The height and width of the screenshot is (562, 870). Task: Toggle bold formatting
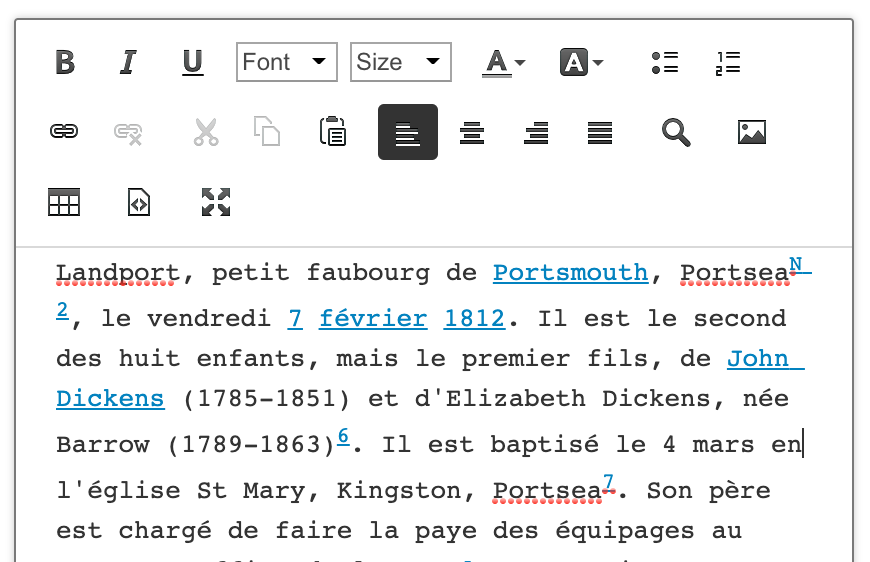click(65, 62)
